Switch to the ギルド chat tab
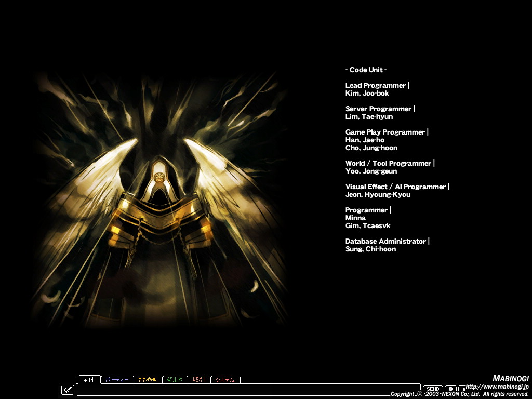The width and height of the screenshot is (532, 399). [175, 380]
